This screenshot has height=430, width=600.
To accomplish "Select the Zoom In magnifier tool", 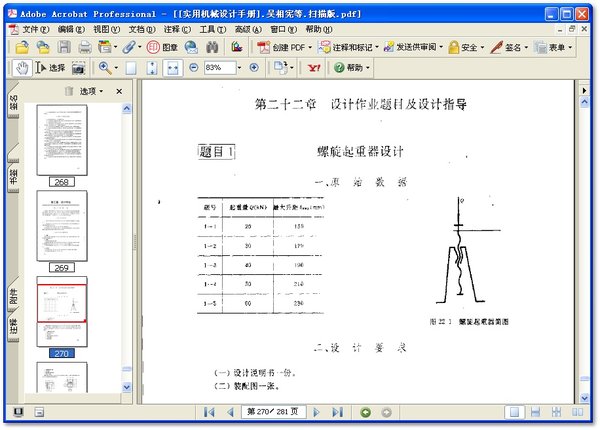I will click(x=105, y=68).
